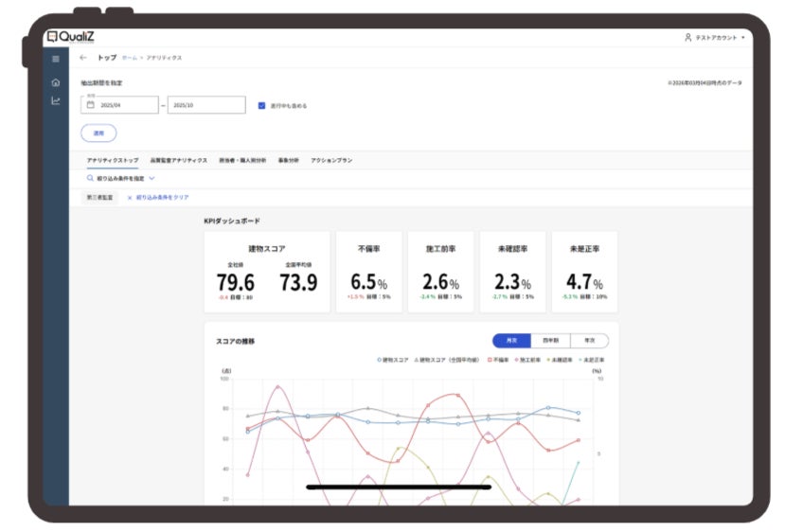Click the back arrow beside トップ
Screen dimensions: 785x532
pos(83,58)
